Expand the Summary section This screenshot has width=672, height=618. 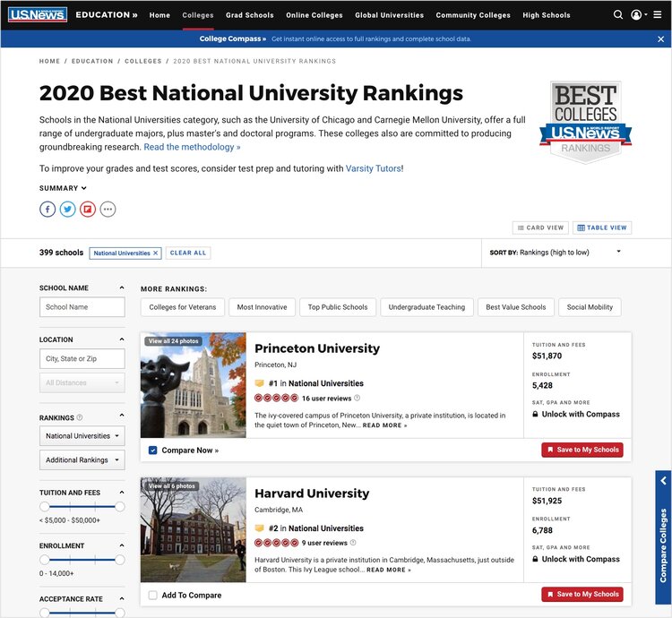63,188
